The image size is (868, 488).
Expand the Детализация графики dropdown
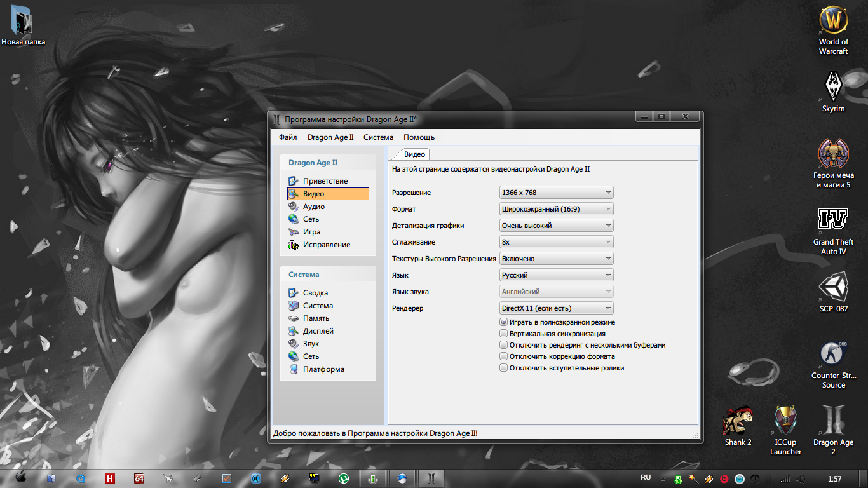[x=557, y=226]
